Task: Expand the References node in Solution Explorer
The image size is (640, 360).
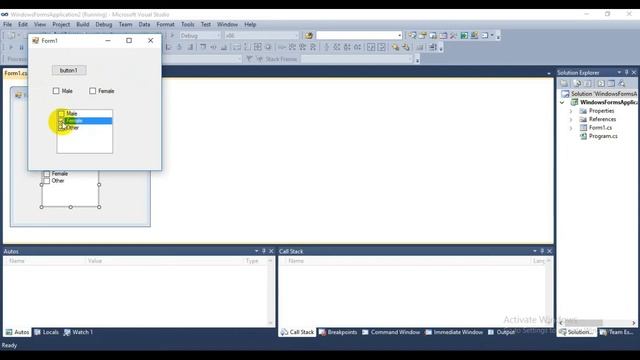Action: pyautogui.click(x=571, y=120)
